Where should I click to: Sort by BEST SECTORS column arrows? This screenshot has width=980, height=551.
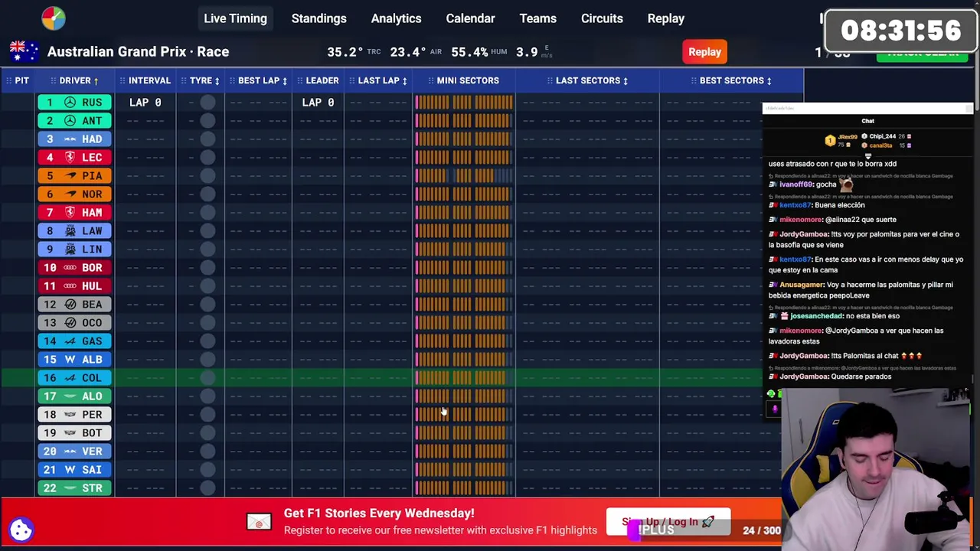click(769, 80)
